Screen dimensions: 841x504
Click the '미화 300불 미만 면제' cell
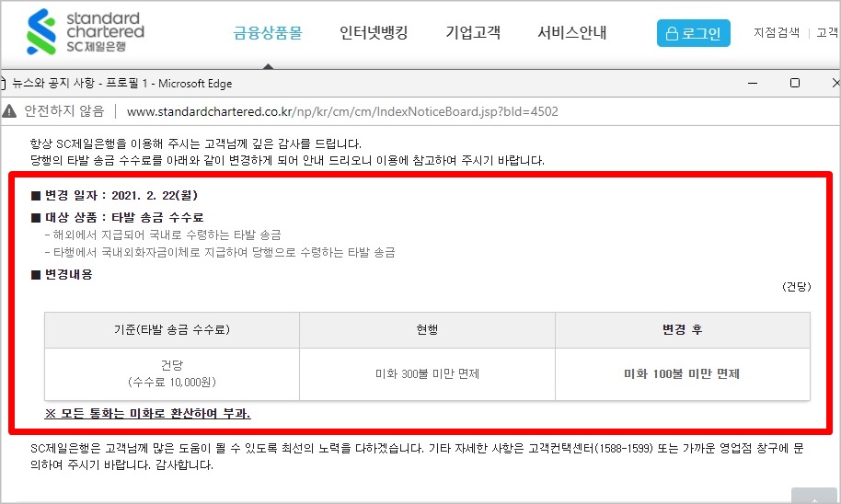point(427,374)
